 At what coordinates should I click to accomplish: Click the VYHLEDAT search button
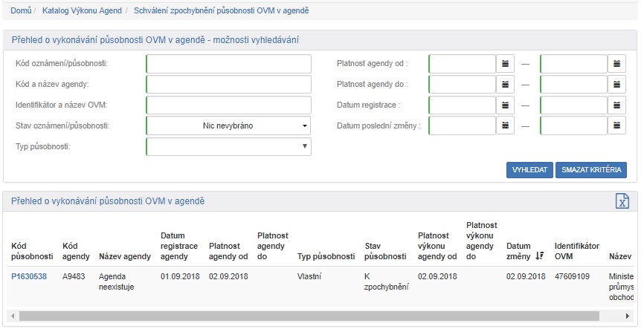(x=529, y=170)
